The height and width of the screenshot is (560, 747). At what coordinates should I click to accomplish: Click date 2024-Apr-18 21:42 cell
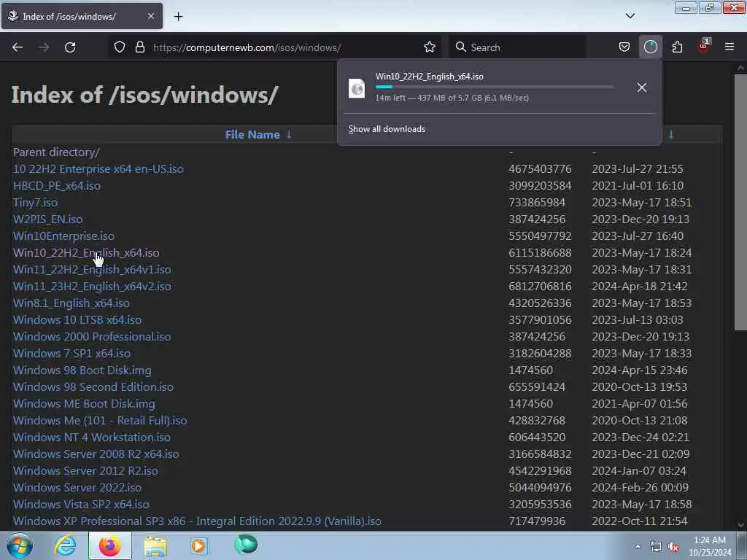pos(640,286)
